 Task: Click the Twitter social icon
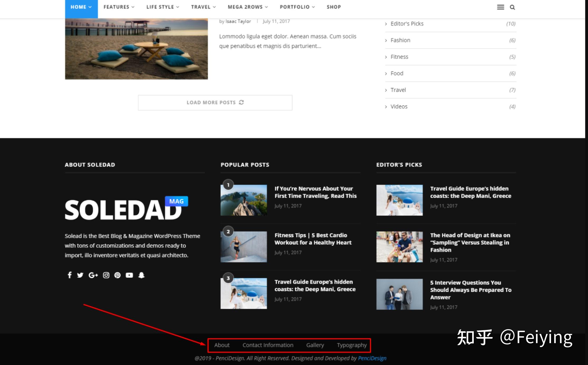[80, 275]
